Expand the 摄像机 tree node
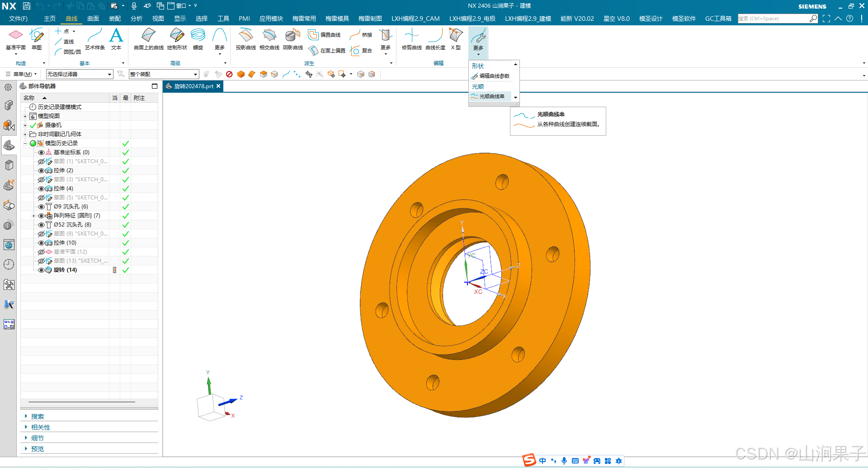868x468 pixels. pos(25,125)
